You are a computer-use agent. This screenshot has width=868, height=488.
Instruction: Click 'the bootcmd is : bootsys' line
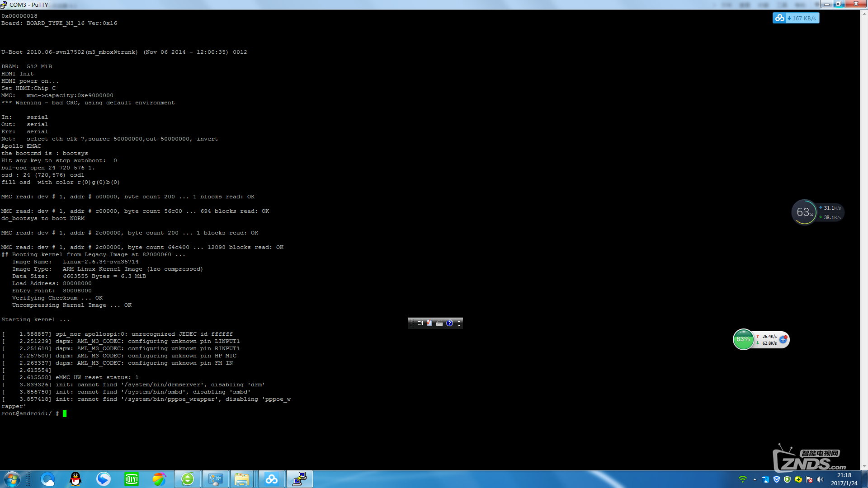coord(45,153)
